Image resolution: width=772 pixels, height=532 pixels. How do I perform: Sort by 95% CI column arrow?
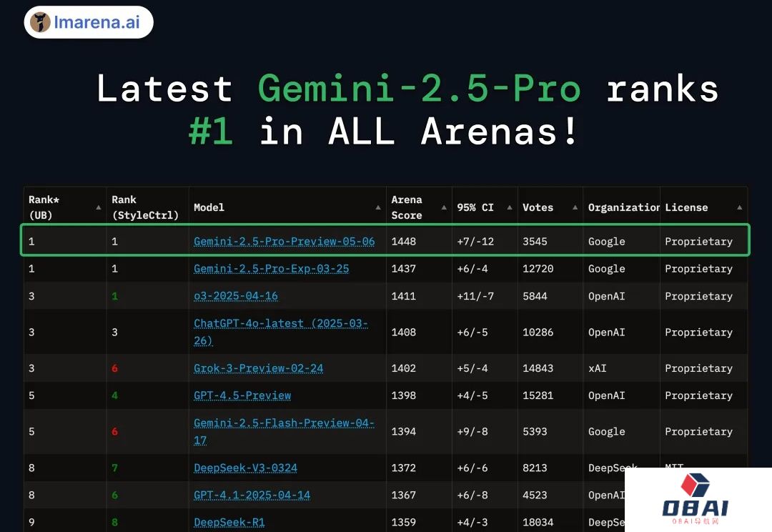pos(510,207)
